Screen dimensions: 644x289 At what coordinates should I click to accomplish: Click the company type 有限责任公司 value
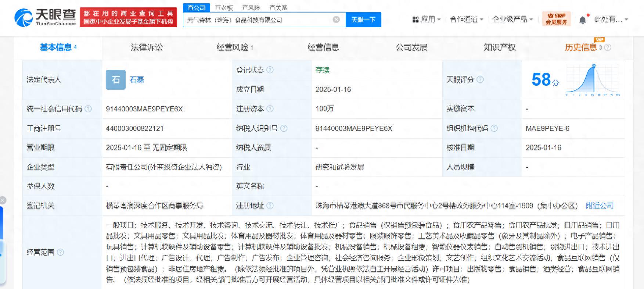pos(164,167)
